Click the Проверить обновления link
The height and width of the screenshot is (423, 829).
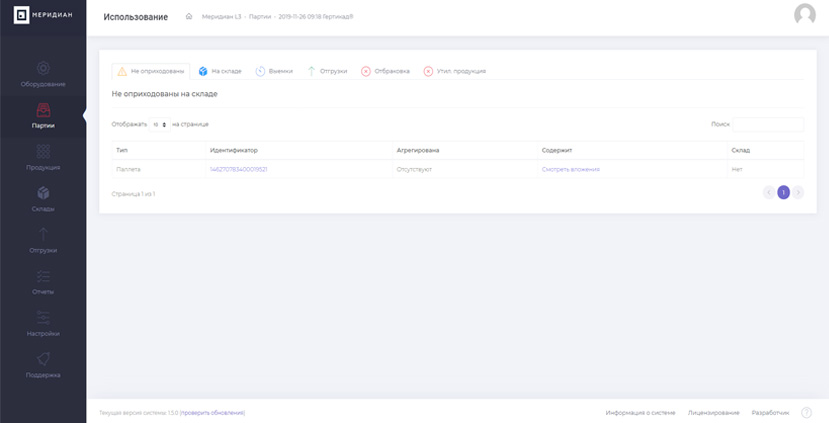(213, 413)
